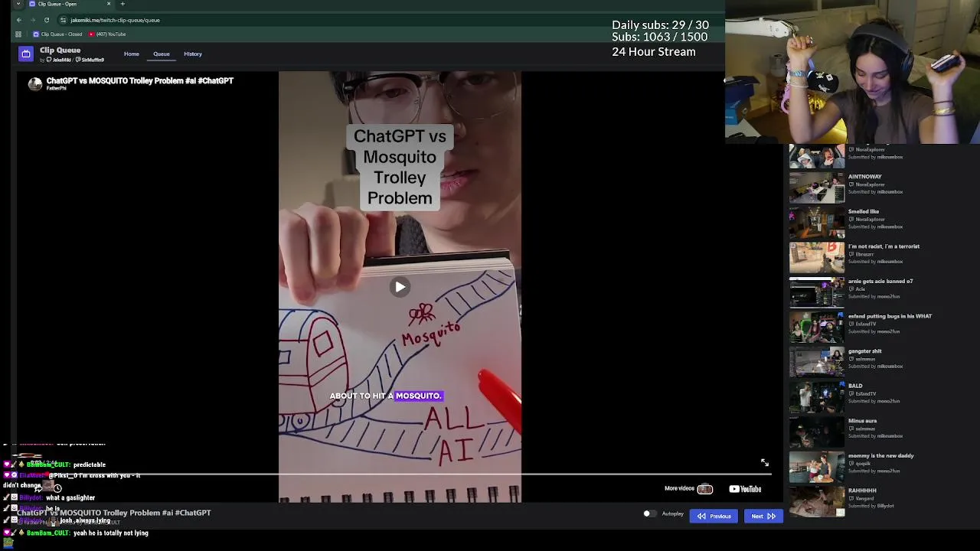Click channel name EsfandTV under BALD

pos(866,394)
